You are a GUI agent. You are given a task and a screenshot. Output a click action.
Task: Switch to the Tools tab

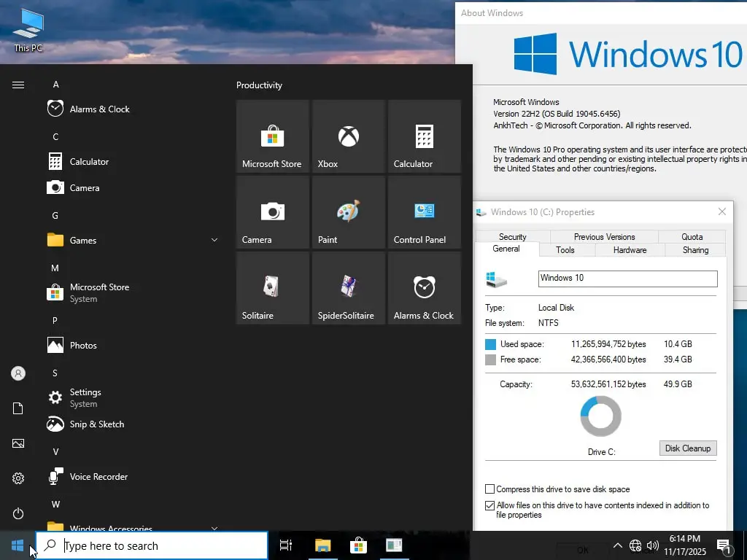click(566, 249)
